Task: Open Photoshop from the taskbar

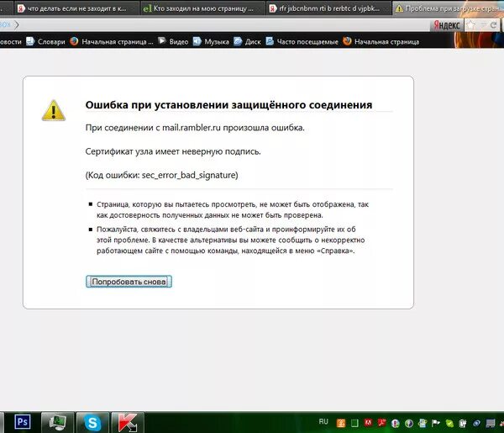Action: click(23, 422)
